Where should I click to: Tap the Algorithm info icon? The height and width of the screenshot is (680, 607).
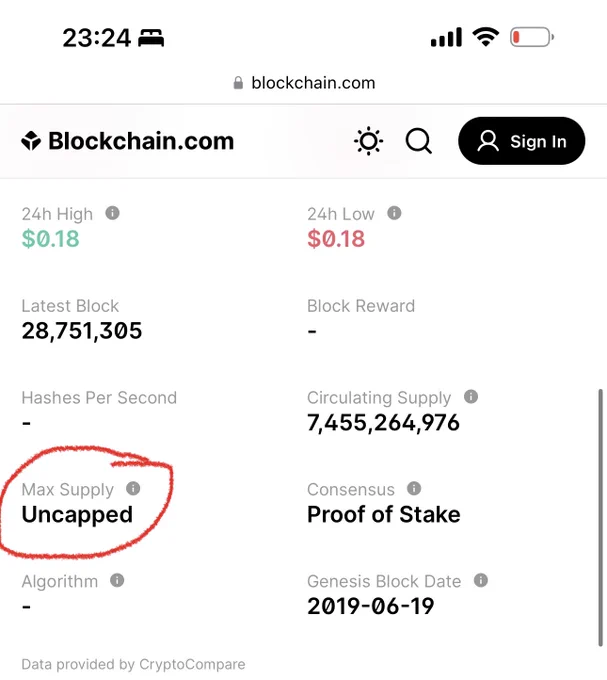pyautogui.click(x=117, y=580)
